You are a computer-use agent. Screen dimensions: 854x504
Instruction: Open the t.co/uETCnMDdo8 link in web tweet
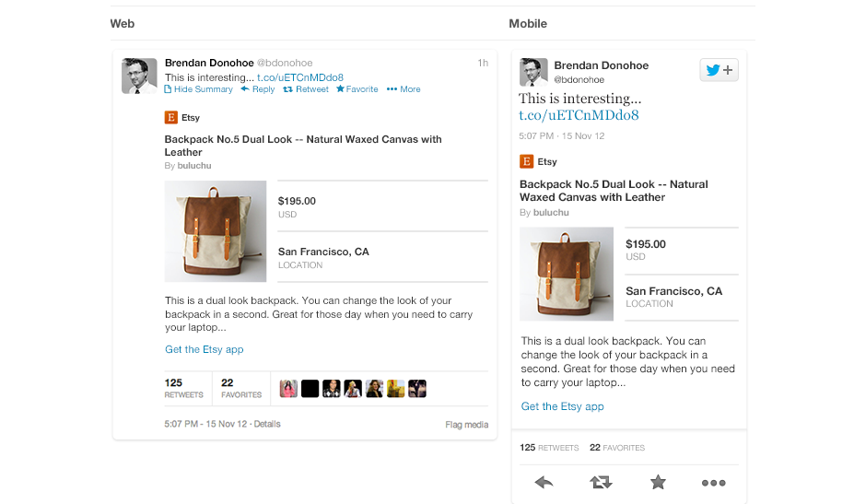(x=300, y=77)
